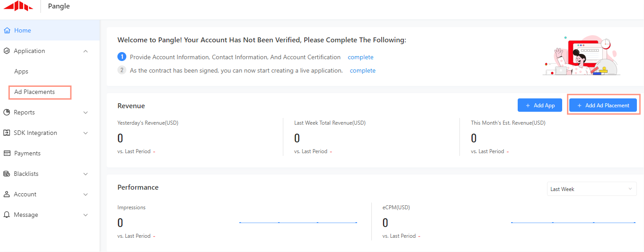Screen dimensions: 644x252
Task: Expand the Reports menu chevron
Action: tap(86, 113)
